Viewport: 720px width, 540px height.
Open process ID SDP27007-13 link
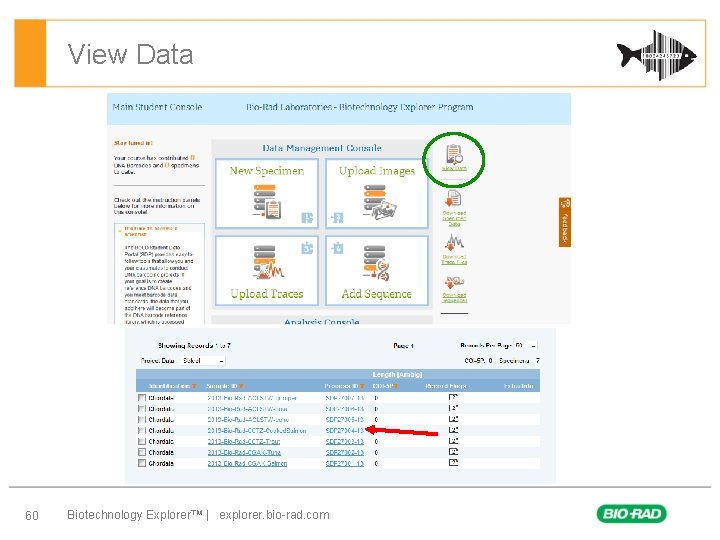[x=345, y=398]
